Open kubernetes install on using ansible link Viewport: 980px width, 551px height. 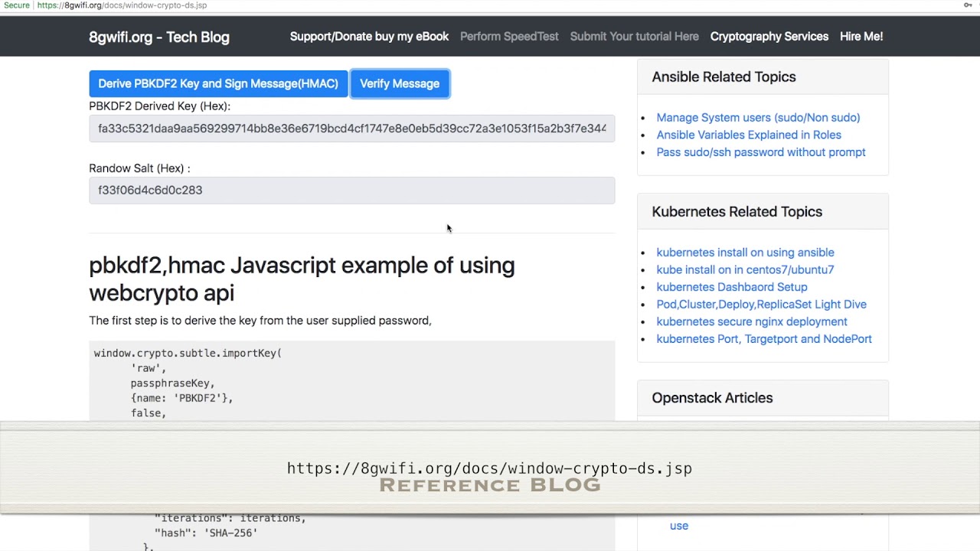coord(745,253)
